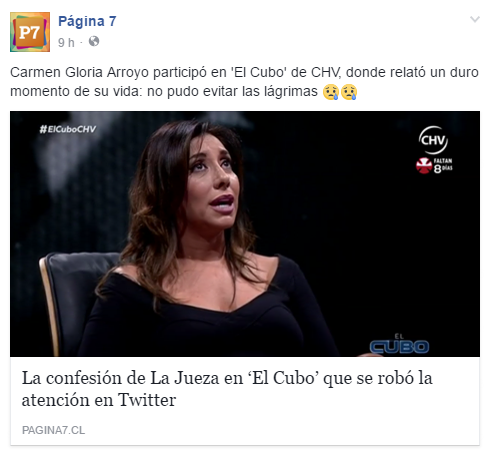Click the #ElCuboCHV hashtag watermark
This screenshot has height=454, width=486.
(68, 129)
